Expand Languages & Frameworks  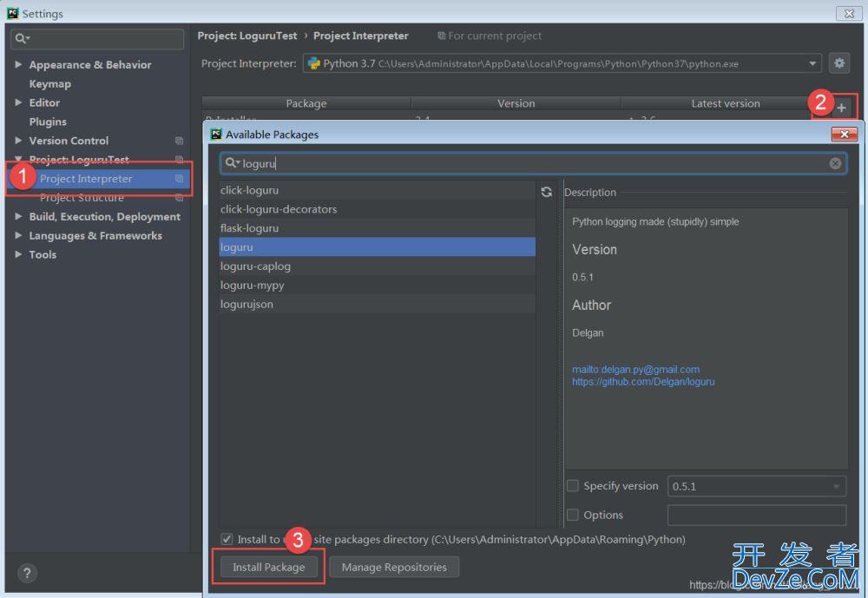(x=18, y=235)
